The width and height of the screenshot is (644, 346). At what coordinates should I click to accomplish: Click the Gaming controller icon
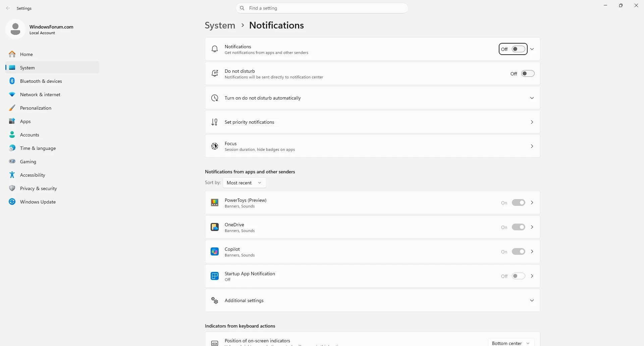[12, 161]
